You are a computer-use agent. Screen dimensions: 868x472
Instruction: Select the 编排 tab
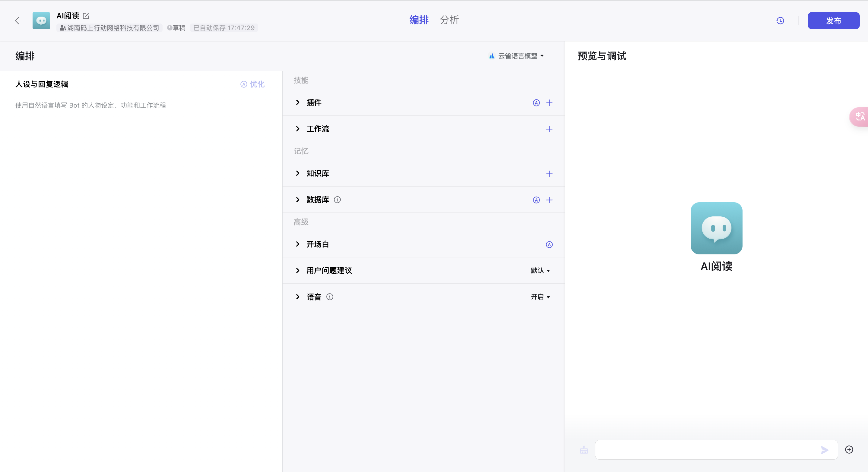[419, 20]
